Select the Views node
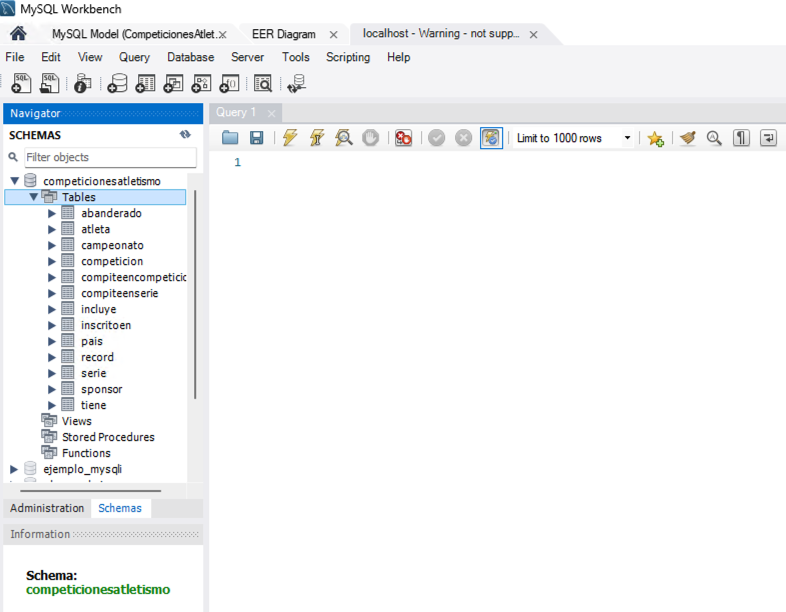Viewport: 786px width, 612px height. click(x=77, y=421)
